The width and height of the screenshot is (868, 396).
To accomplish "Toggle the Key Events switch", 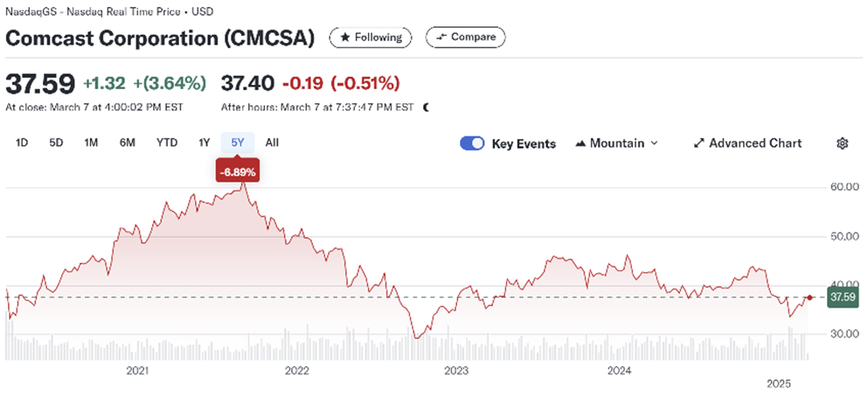I will point(472,143).
